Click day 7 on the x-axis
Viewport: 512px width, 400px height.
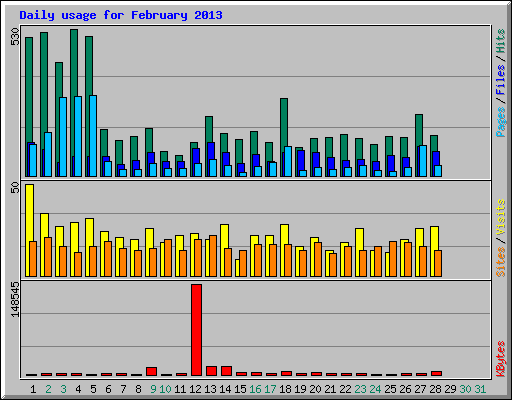coord(123,389)
